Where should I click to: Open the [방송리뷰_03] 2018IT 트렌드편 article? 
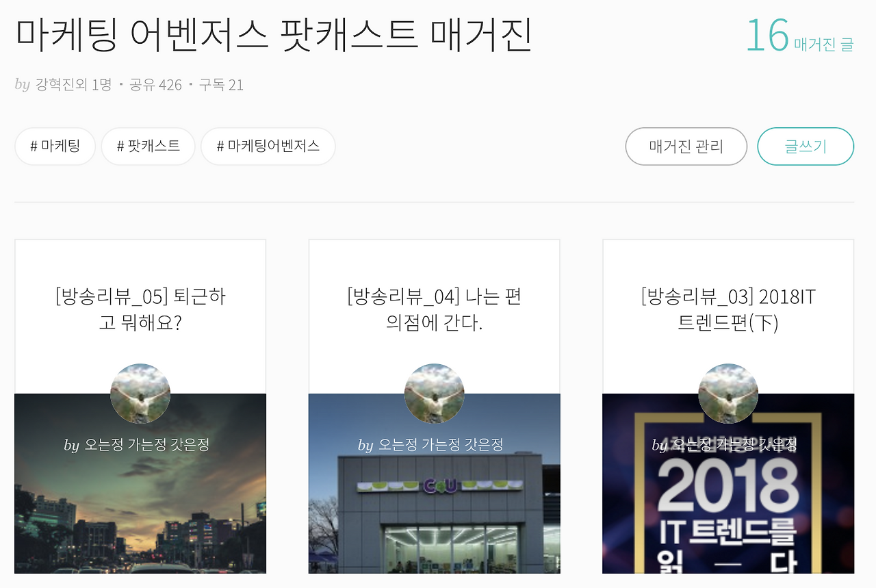(728, 309)
